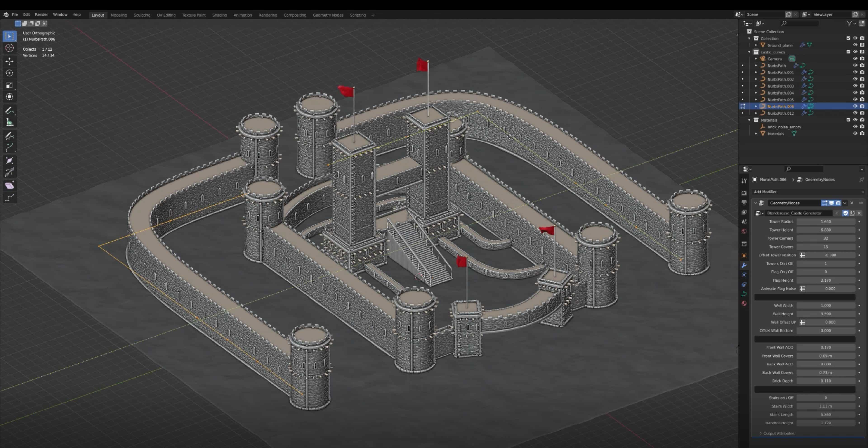Select the Rotate tool in the toolbar
The height and width of the screenshot is (448, 868).
click(9, 73)
